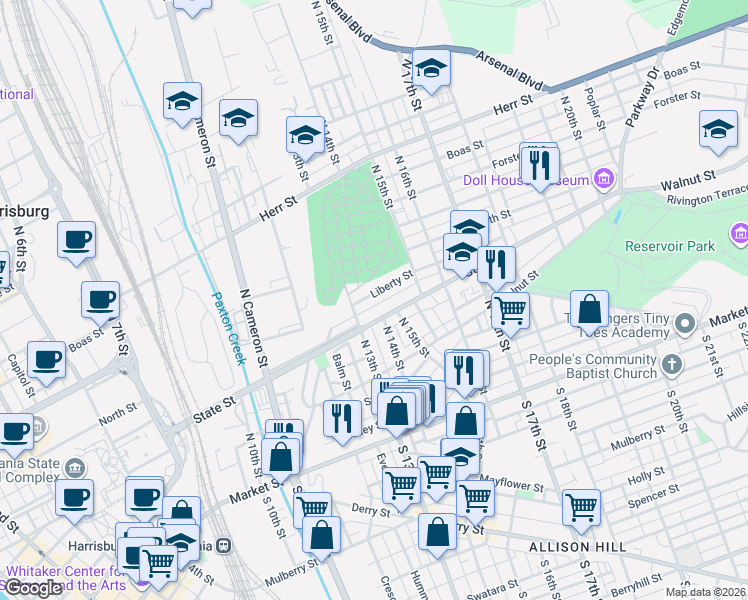
Task: Open the school marker overlapping the N 14th St label
Action: (x=305, y=137)
